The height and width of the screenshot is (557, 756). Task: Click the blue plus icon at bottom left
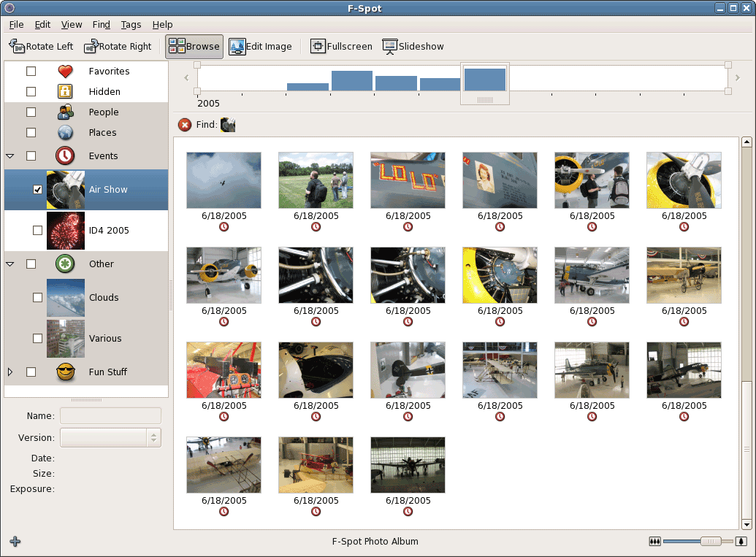click(15, 542)
